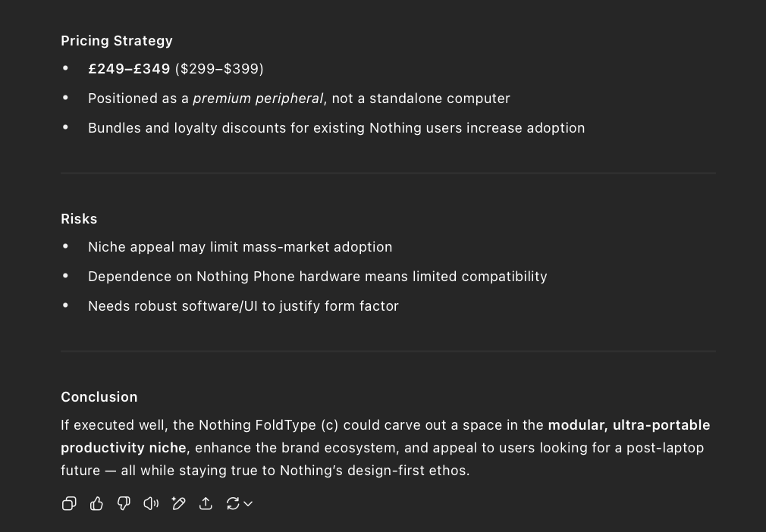766x532 pixels.
Task: Click the ($299–$399) dollar price text
Action: tap(219, 69)
